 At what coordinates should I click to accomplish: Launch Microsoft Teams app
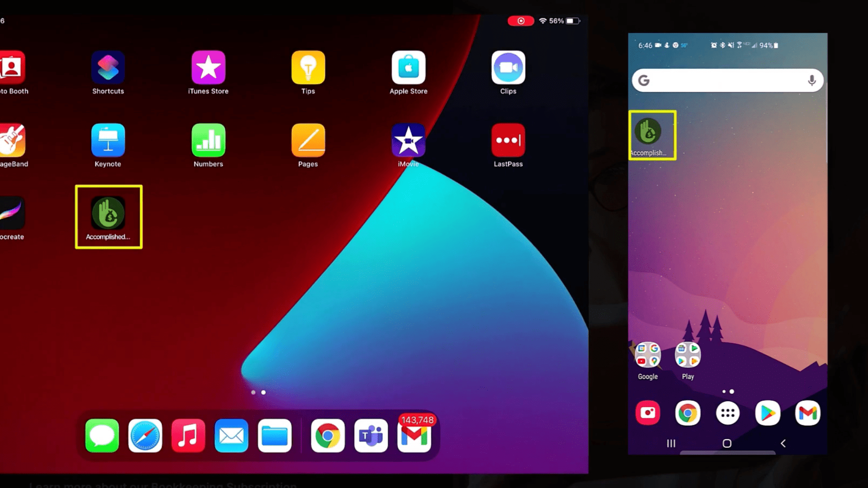pos(370,436)
